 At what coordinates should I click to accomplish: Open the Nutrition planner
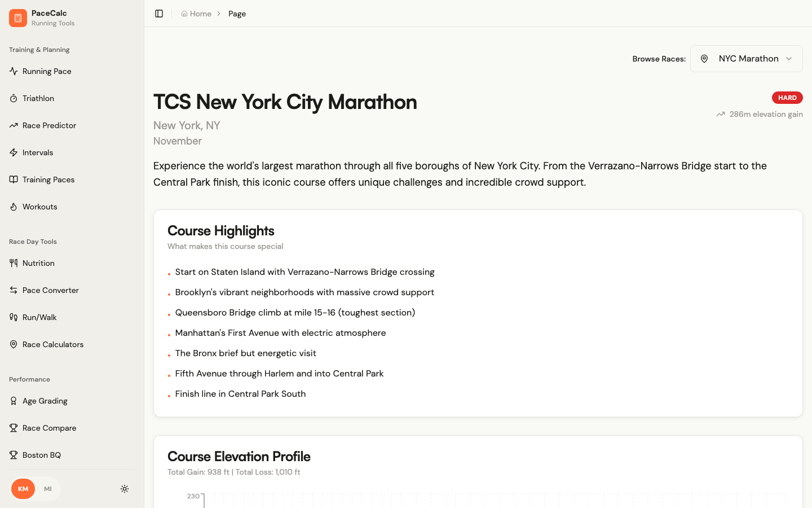72,263
